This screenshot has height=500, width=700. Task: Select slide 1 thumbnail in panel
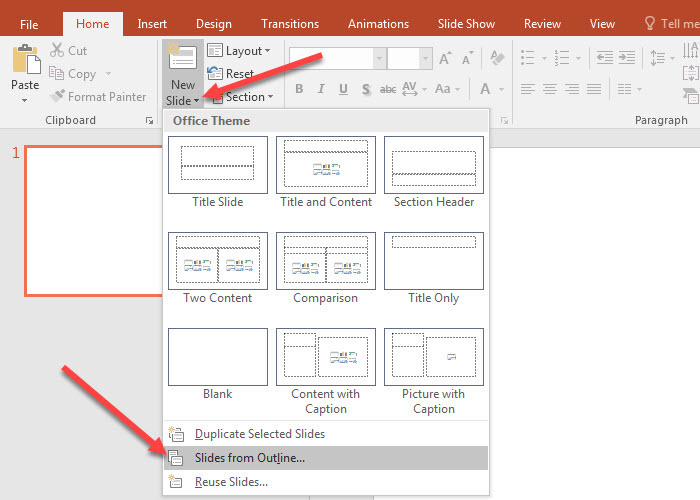tap(94, 221)
